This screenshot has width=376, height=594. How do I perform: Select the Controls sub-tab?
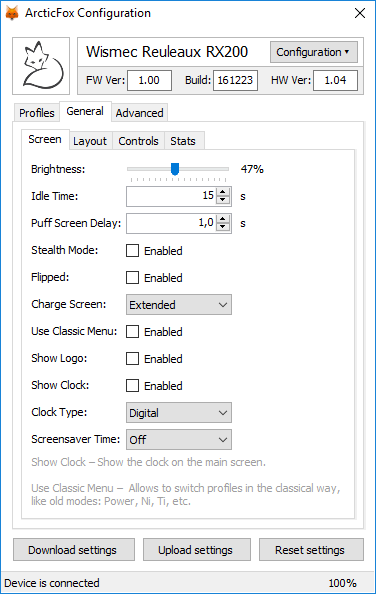tap(138, 141)
